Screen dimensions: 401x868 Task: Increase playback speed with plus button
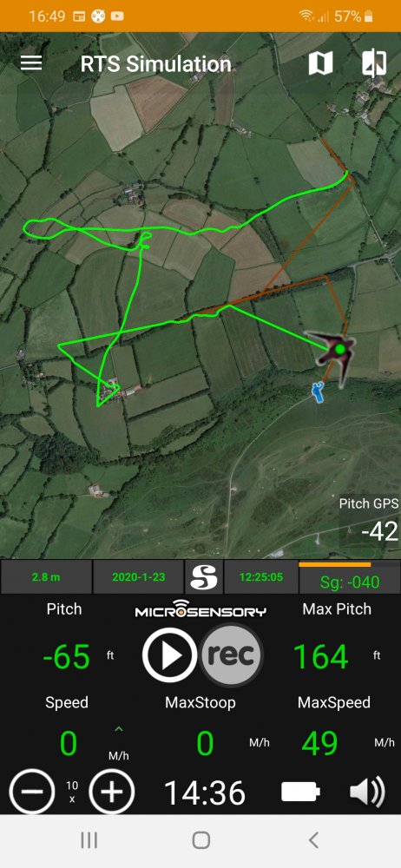(x=112, y=792)
